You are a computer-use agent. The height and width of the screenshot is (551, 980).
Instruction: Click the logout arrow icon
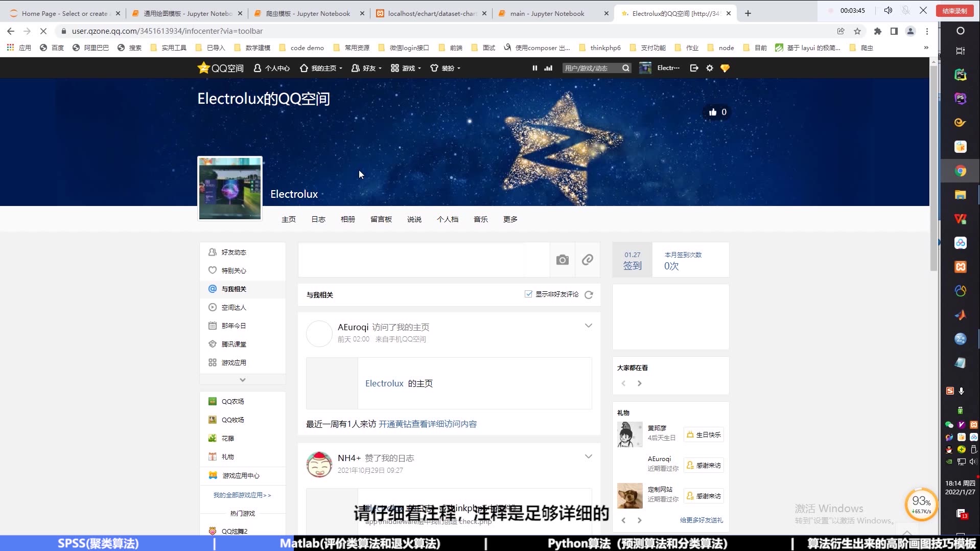coord(694,68)
